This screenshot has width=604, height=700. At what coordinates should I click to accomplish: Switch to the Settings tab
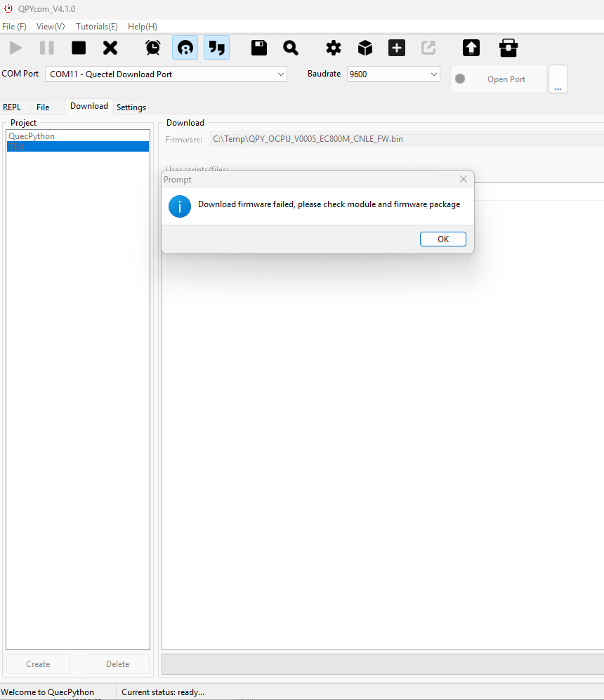[x=131, y=107]
